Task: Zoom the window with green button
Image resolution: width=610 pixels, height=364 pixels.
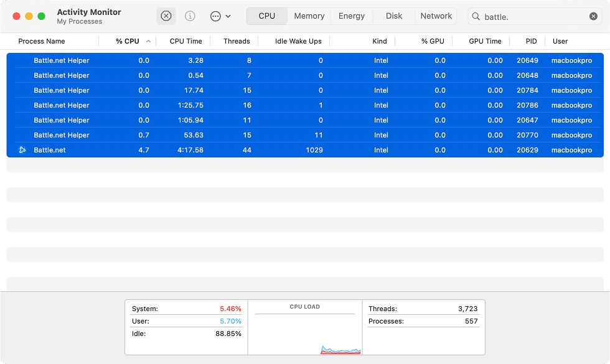Action: (41, 16)
